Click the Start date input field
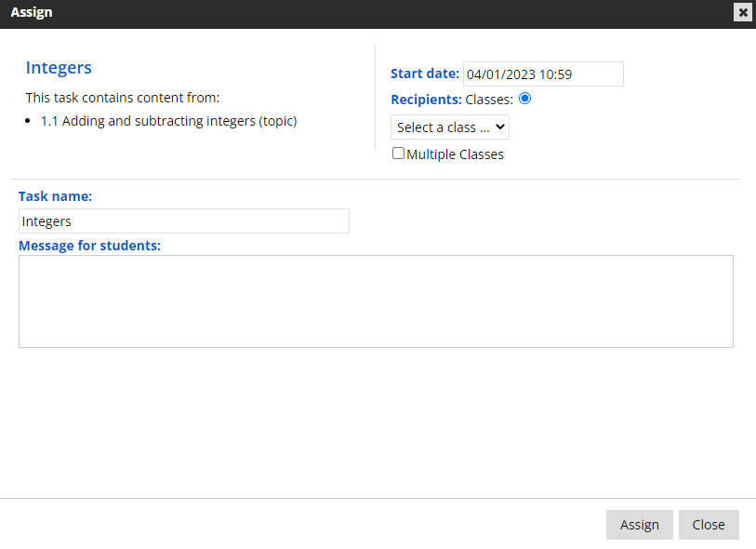This screenshot has height=549, width=756. click(x=543, y=74)
